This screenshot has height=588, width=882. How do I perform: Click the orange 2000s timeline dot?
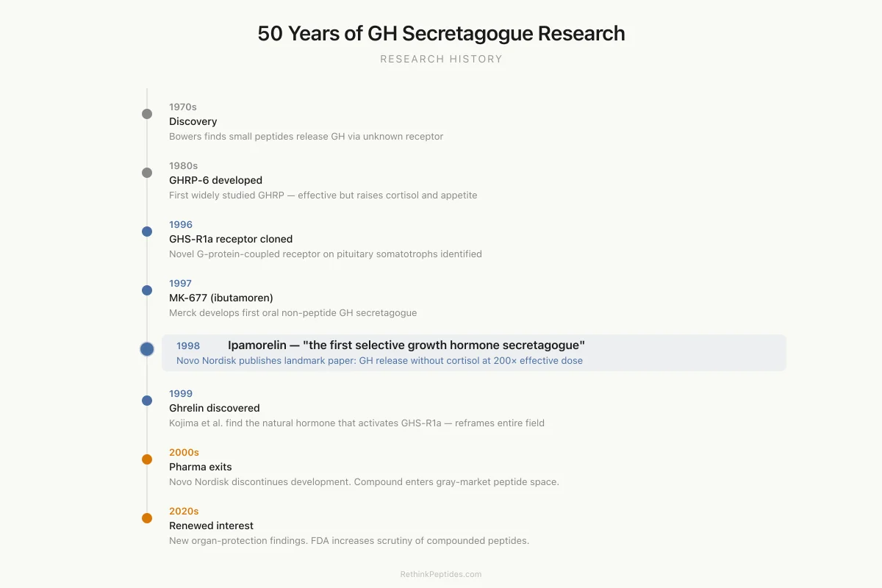coord(147,459)
